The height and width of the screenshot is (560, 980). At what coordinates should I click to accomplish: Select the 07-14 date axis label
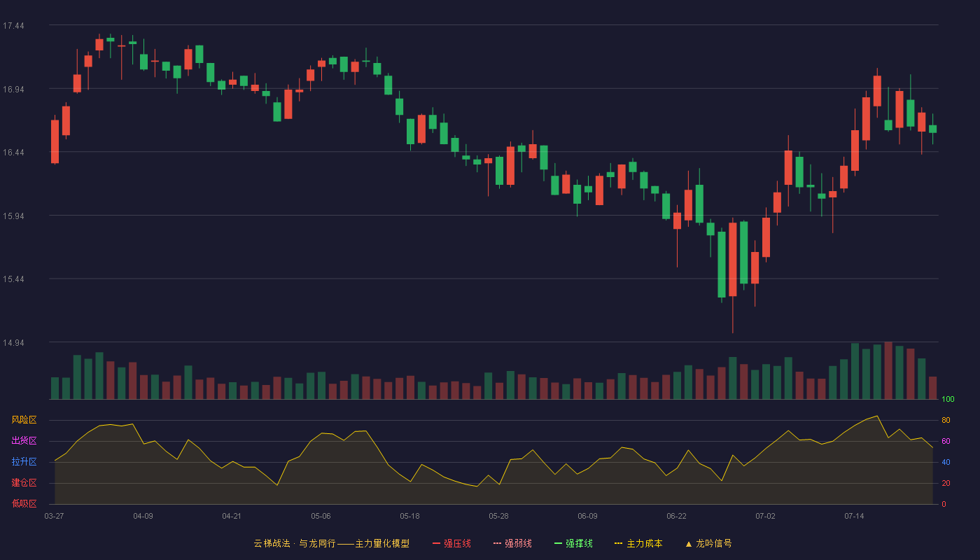pos(854,516)
